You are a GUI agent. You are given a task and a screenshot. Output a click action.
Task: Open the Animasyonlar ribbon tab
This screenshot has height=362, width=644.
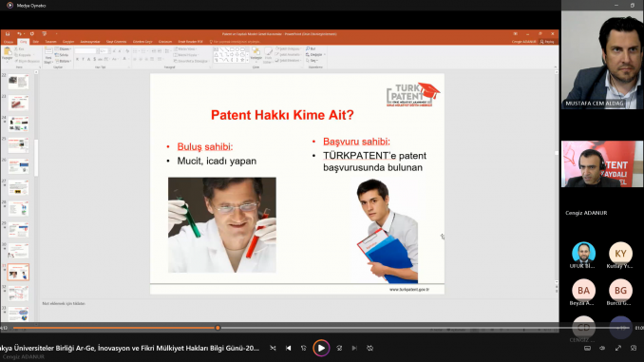tap(90, 42)
